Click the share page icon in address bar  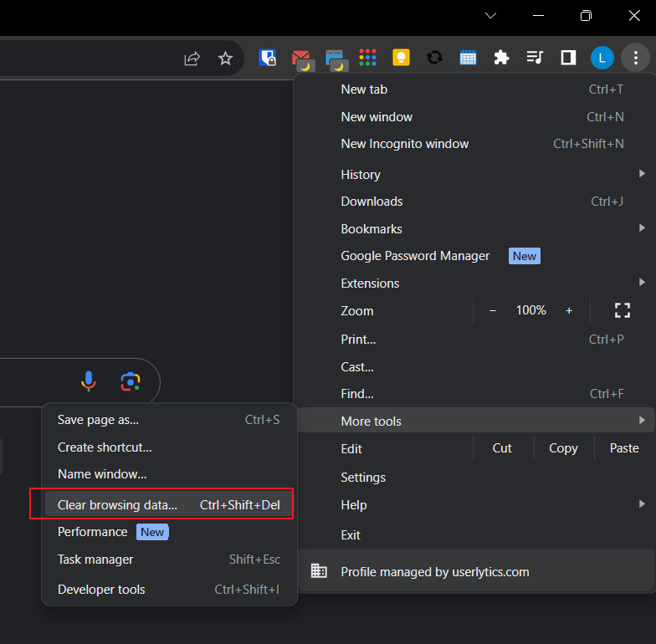tap(192, 58)
